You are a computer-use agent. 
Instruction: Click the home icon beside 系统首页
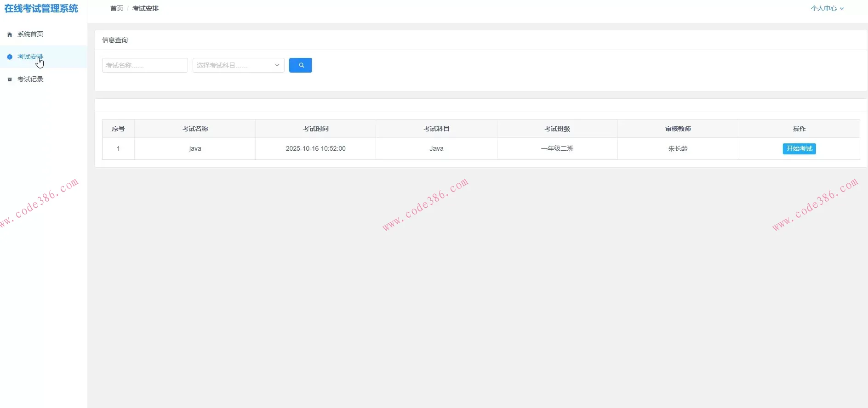tap(10, 34)
